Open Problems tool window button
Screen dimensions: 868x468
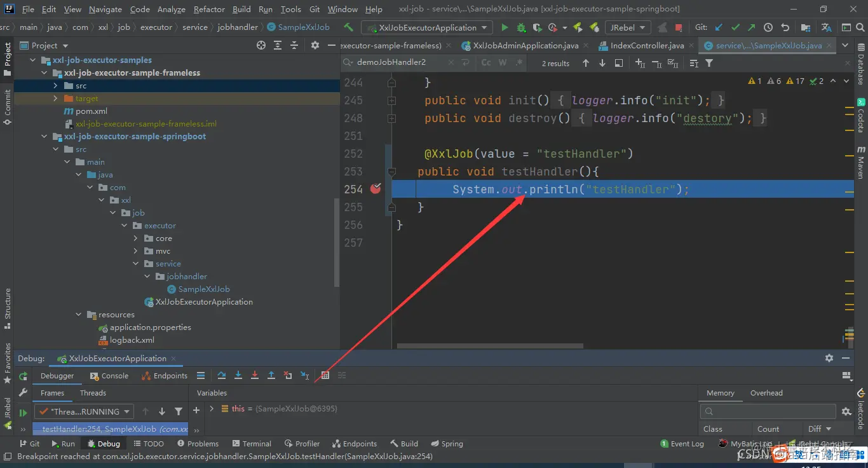(x=198, y=444)
